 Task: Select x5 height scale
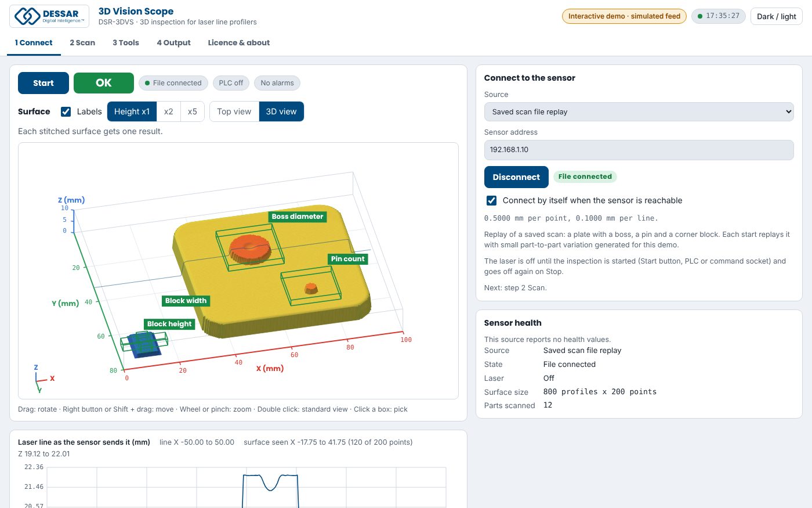click(192, 111)
